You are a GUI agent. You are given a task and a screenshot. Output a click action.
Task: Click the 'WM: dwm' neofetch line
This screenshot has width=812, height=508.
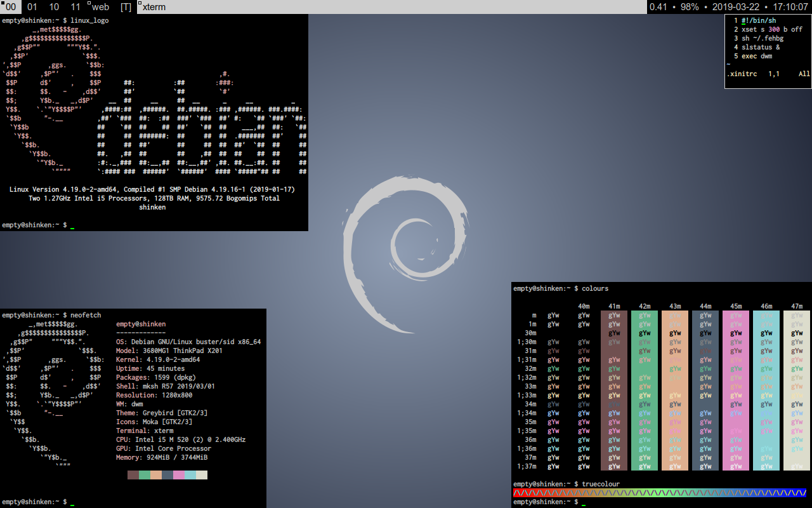129,404
